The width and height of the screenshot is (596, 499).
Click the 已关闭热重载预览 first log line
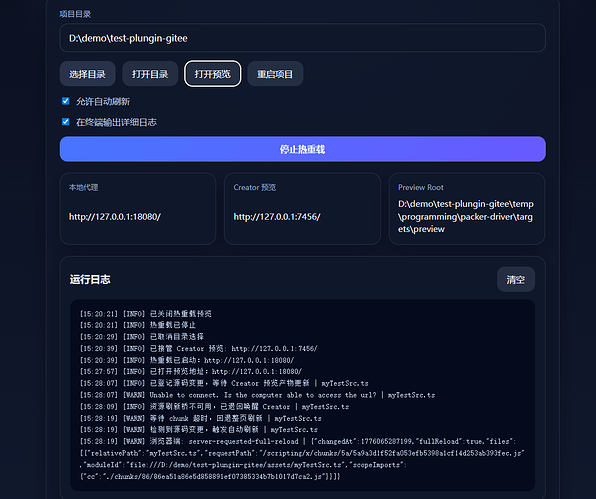pyautogui.click(x=146, y=314)
